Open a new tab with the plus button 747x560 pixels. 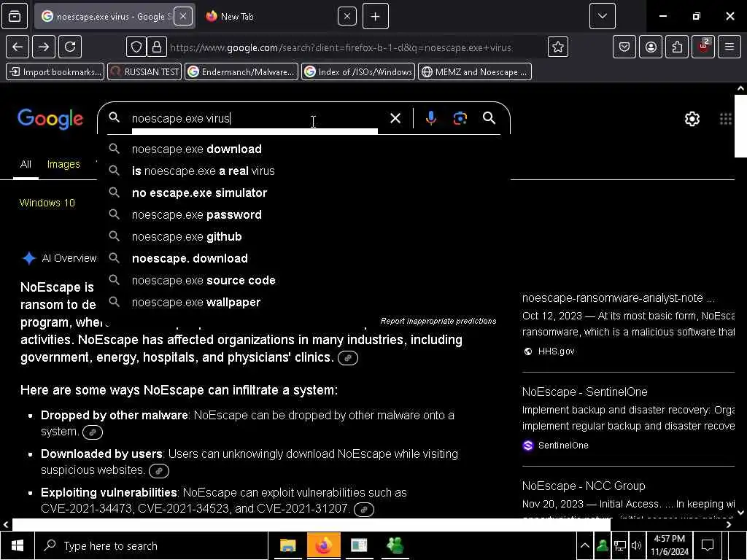coord(376,16)
